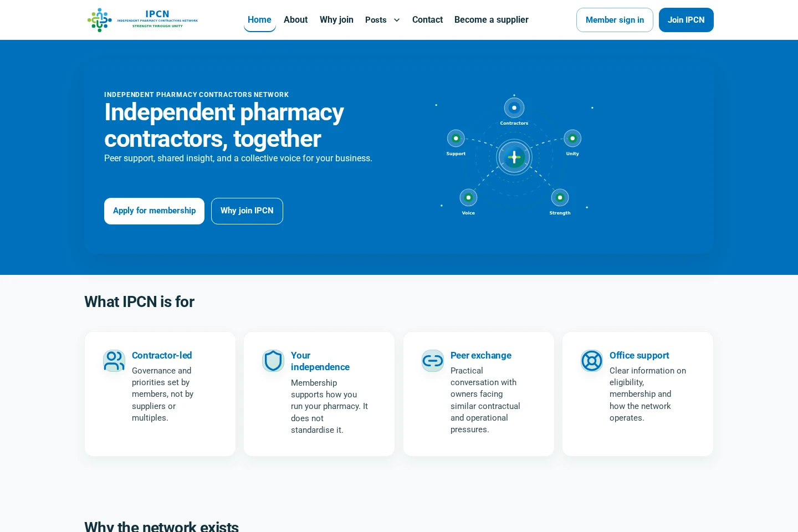Image resolution: width=798 pixels, height=532 pixels.
Task: Select the Peer exchange card heading
Action: (481, 355)
